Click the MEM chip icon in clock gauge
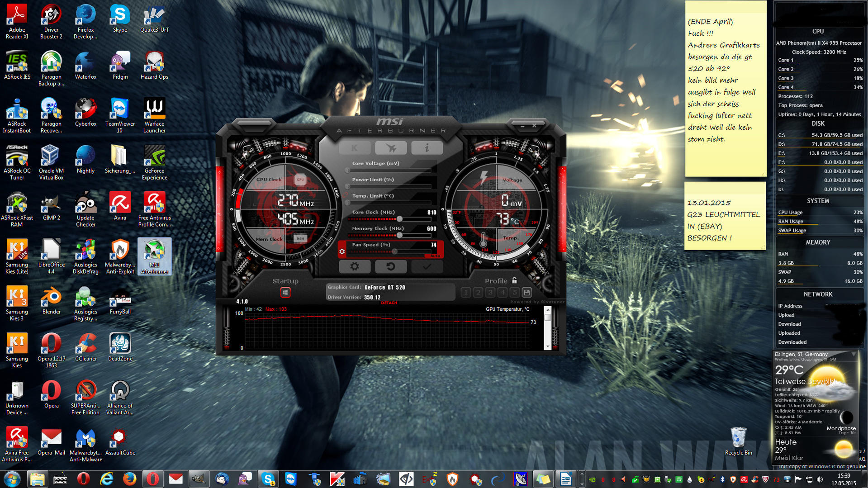The width and height of the screenshot is (868, 488). point(300,238)
